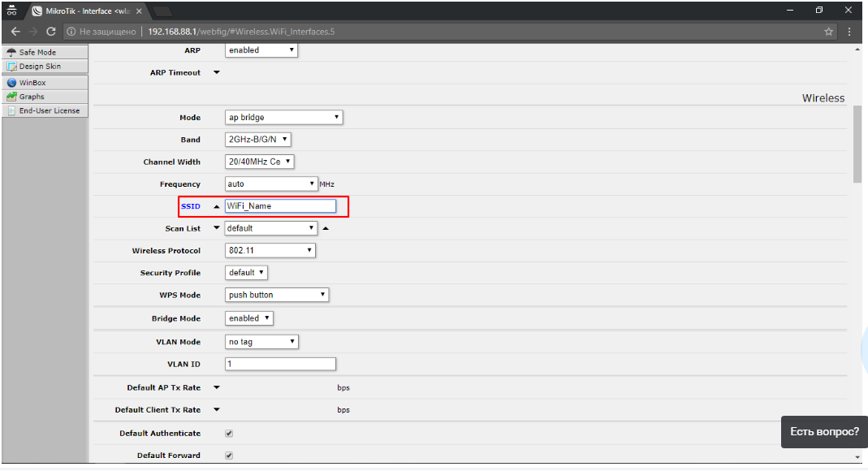Image resolution: width=868 pixels, height=471 pixels.
Task: Open the VLAN Mode dropdown
Action: (x=261, y=342)
